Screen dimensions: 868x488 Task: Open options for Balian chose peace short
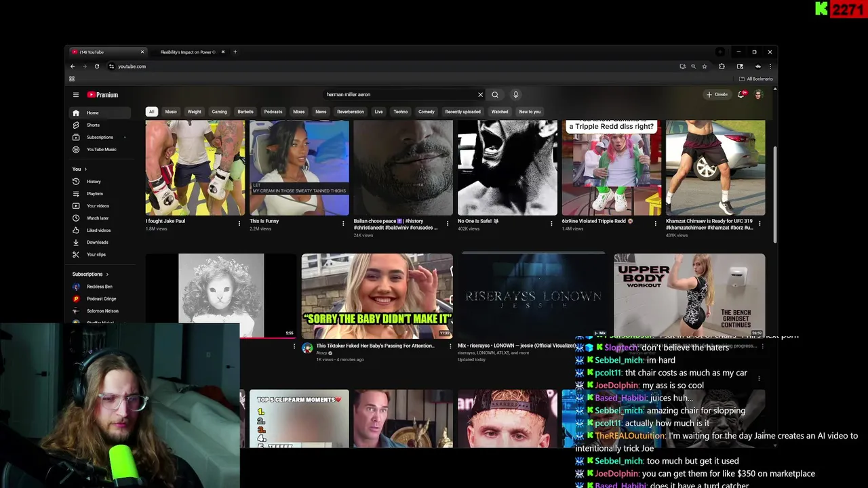coord(447,223)
